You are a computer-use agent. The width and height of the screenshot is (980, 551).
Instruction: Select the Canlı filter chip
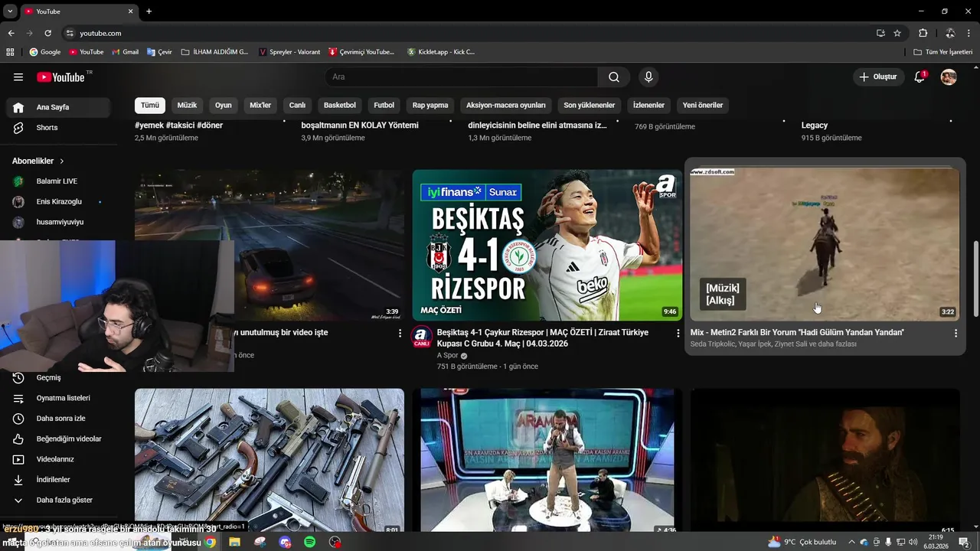[x=297, y=105]
